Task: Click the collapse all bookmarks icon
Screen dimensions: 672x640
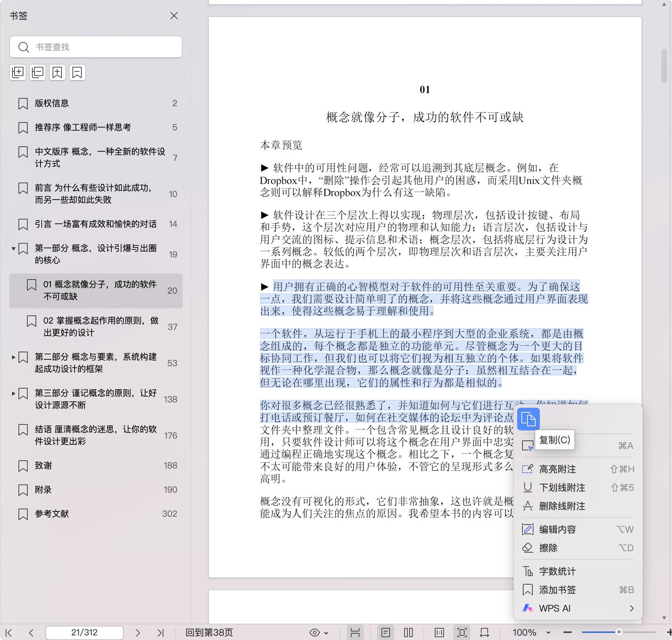Action: (38, 72)
